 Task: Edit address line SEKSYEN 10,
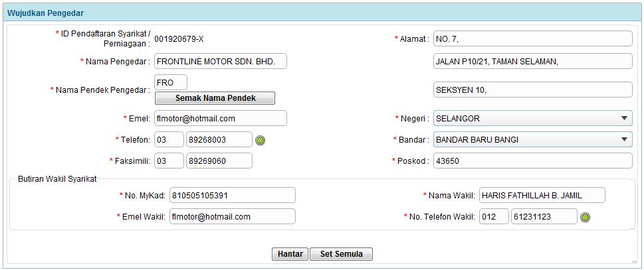click(533, 90)
